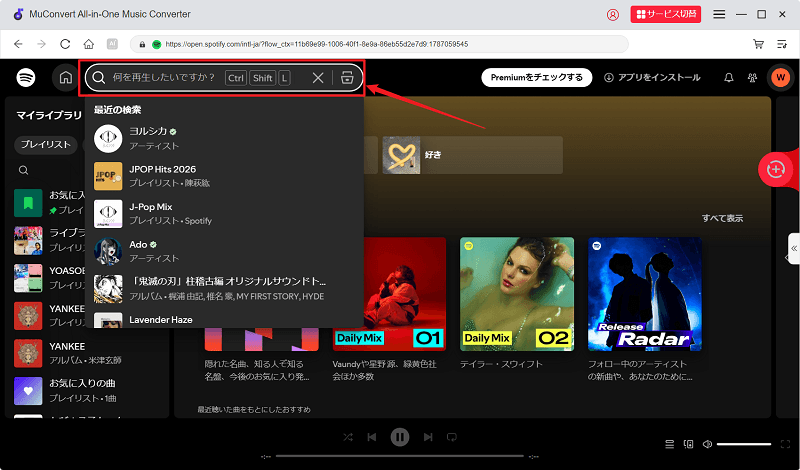
Task: Click the AI icon beside the address bar
Action: [112, 44]
